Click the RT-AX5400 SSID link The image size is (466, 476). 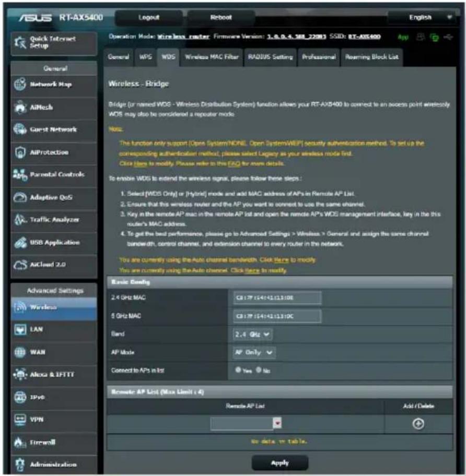(364, 37)
